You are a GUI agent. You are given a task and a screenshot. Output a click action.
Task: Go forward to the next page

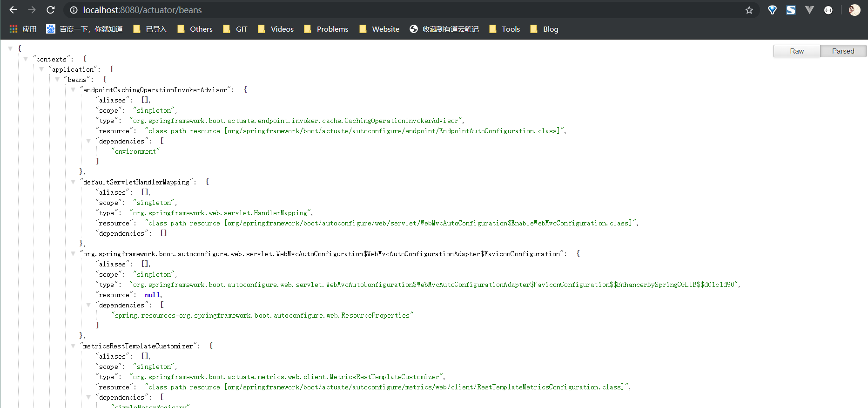tap(32, 10)
